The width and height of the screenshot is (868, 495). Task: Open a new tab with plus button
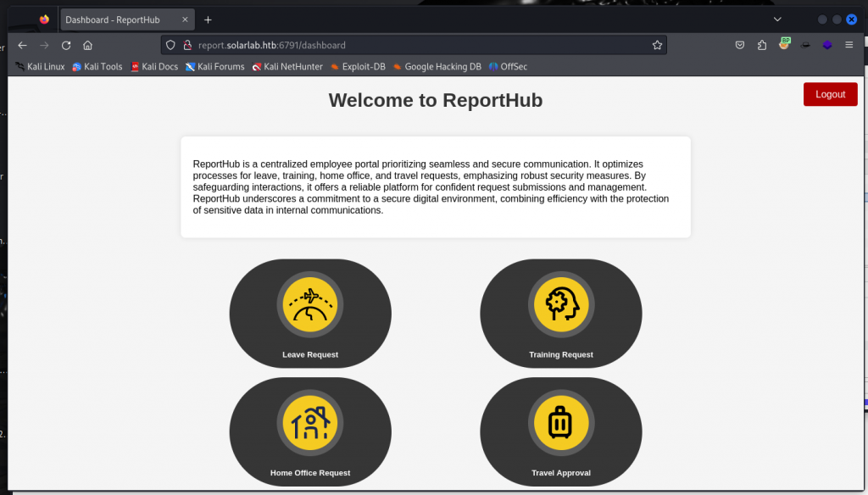(208, 20)
